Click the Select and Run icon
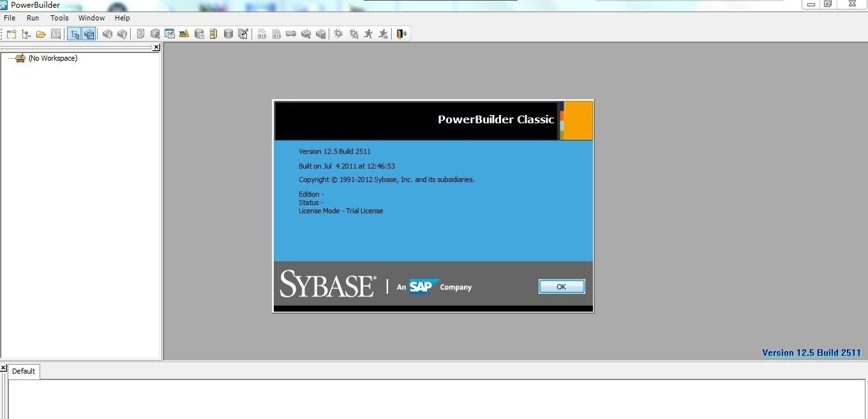868x419 pixels. [x=383, y=34]
